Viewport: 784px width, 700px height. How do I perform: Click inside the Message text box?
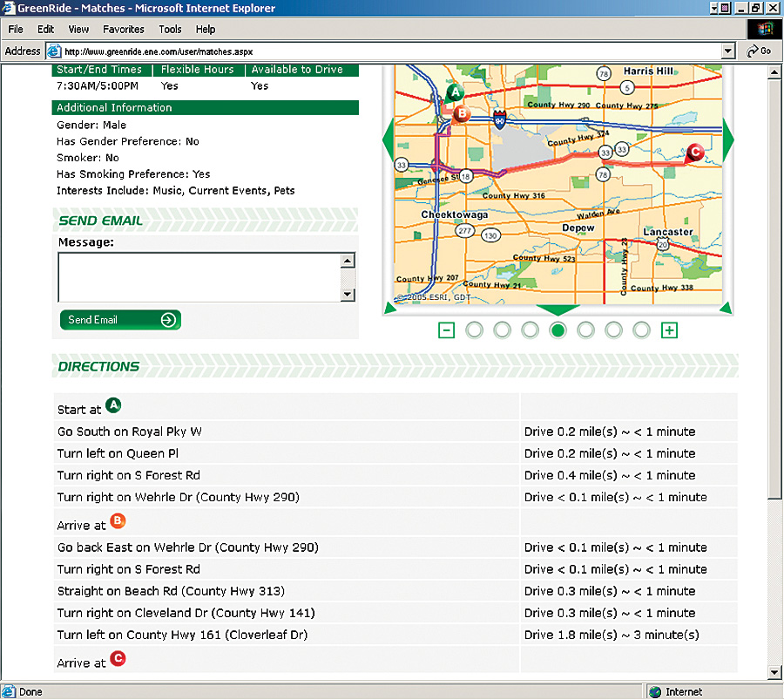click(x=199, y=277)
